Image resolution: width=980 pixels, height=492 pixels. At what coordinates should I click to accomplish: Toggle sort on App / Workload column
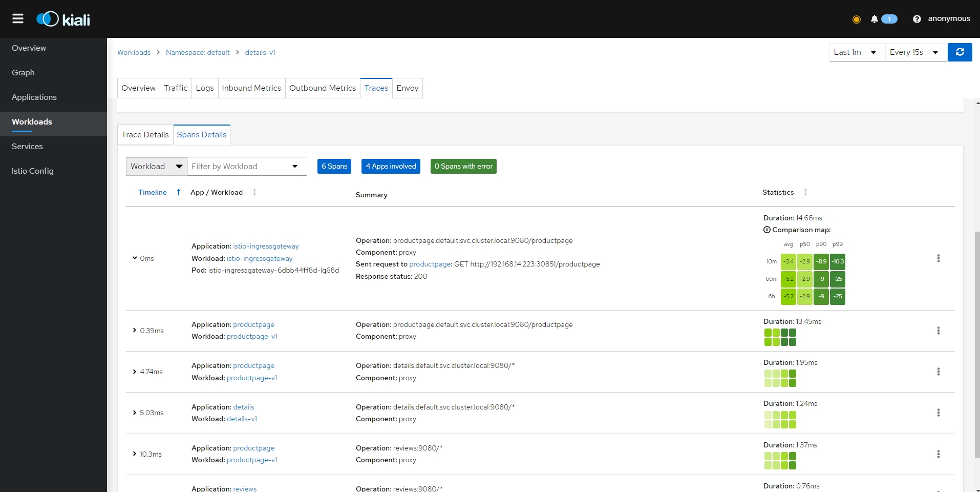point(254,192)
